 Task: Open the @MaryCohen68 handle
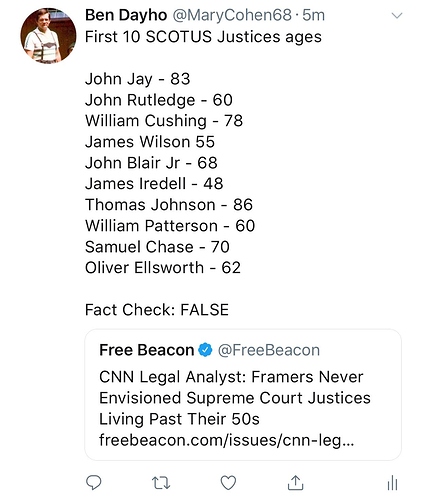pos(232,15)
